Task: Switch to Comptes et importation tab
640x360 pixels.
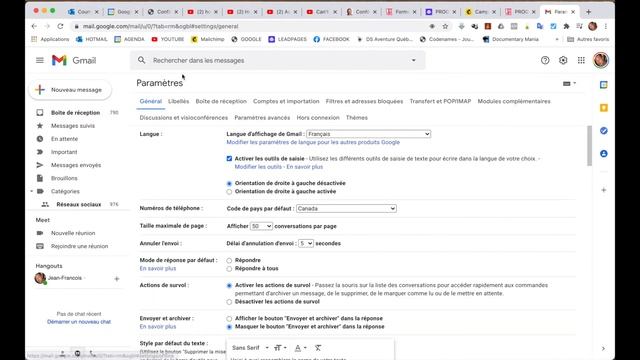Action: pyautogui.click(x=286, y=101)
